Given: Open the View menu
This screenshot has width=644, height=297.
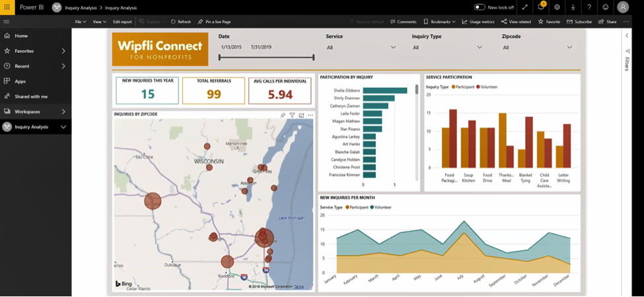Looking at the screenshot, I should [x=99, y=22].
